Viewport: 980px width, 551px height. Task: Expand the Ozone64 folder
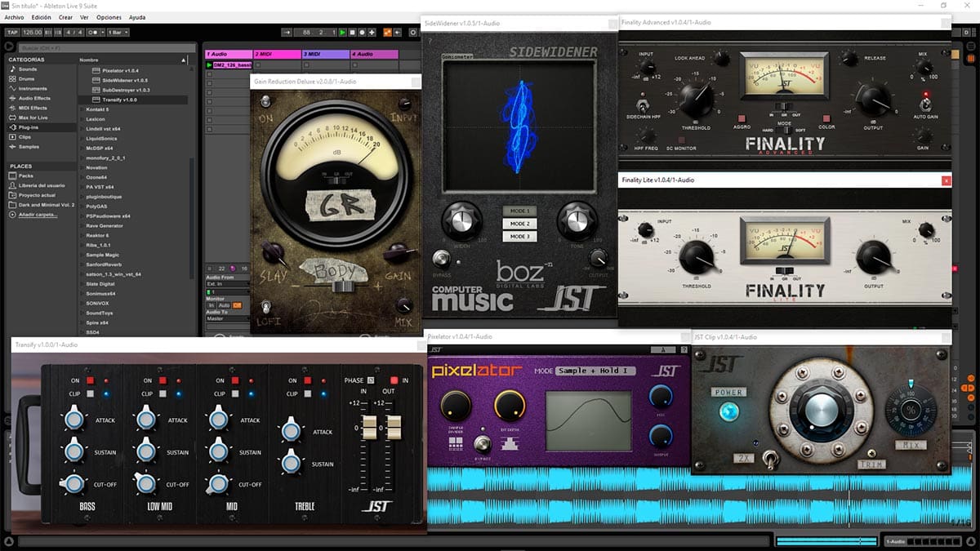coord(96,177)
